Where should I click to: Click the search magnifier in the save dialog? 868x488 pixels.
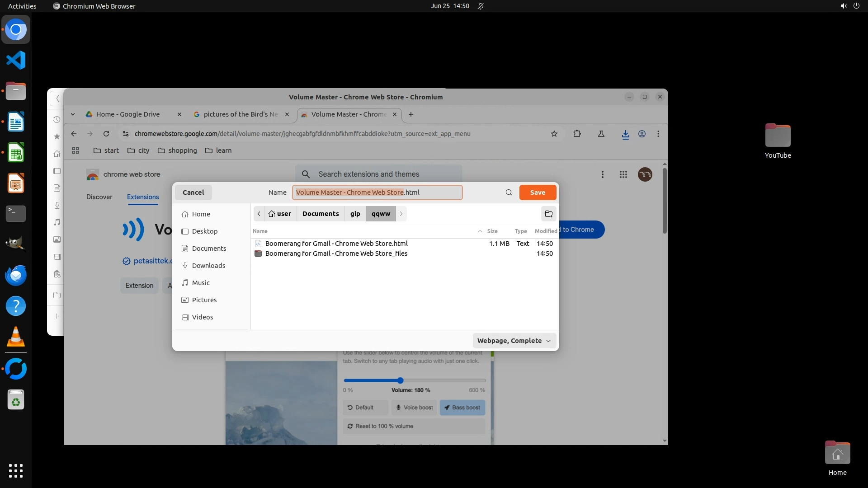tap(509, 192)
